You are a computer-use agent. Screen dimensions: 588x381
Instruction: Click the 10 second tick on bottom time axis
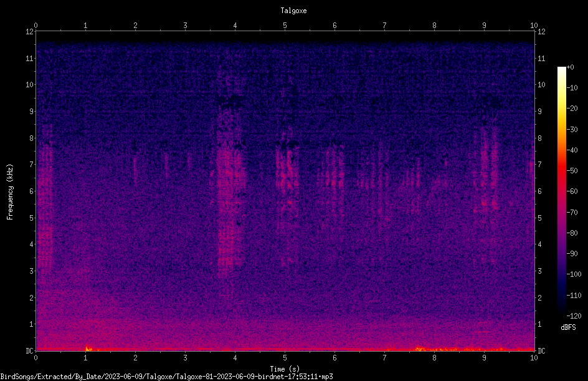coord(534,358)
